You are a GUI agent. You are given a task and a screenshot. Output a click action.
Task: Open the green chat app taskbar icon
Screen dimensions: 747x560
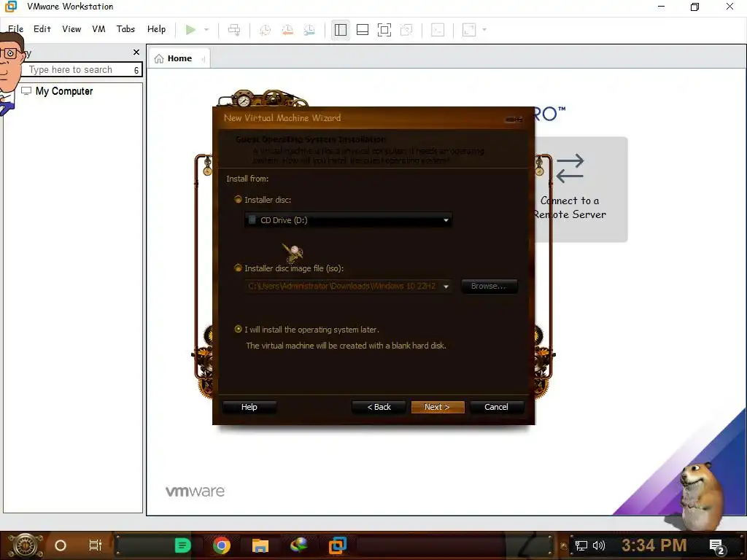pos(182,545)
